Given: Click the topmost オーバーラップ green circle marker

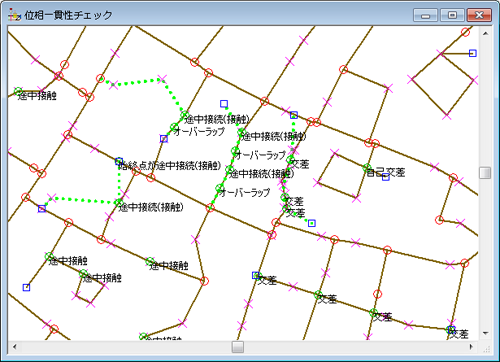Looking at the screenshot, I should point(174,127).
